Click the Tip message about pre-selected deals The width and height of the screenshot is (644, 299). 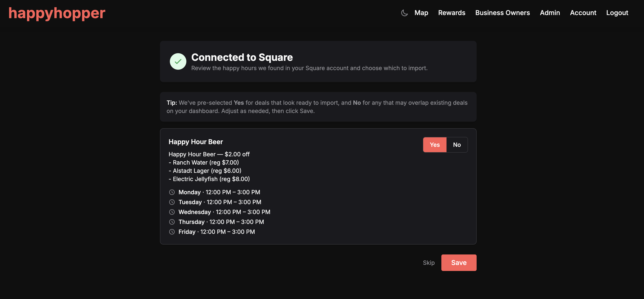pyautogui.click(x=318, y=107)
